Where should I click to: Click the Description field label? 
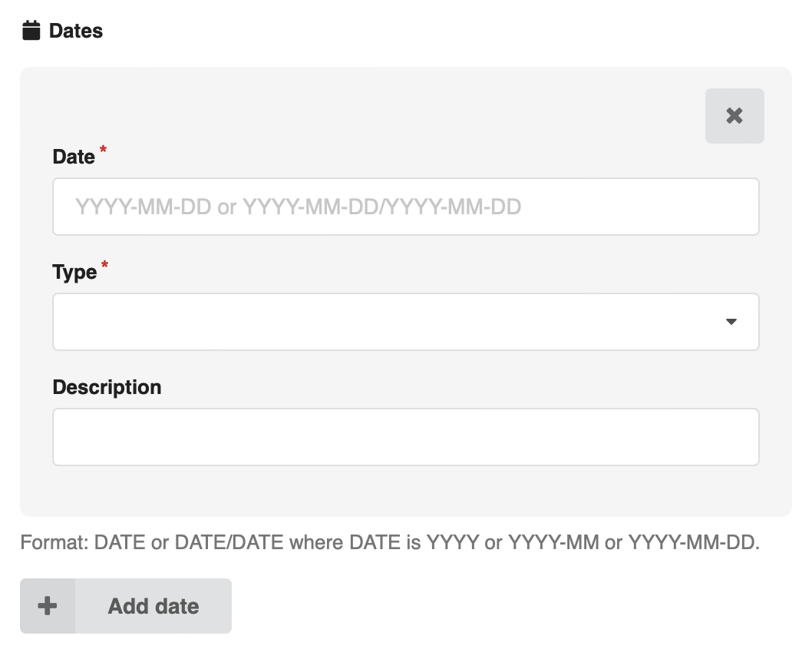(x=107, y=387)
